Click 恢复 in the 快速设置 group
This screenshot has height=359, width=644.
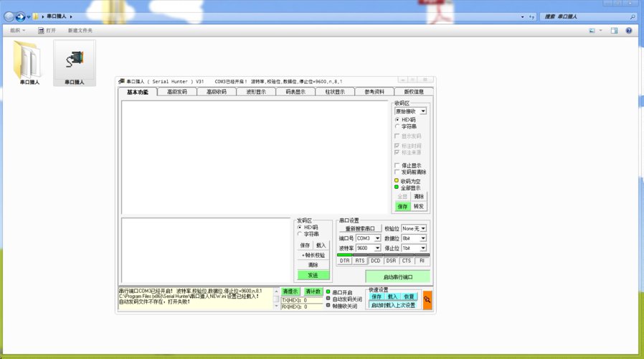point(409,297)
